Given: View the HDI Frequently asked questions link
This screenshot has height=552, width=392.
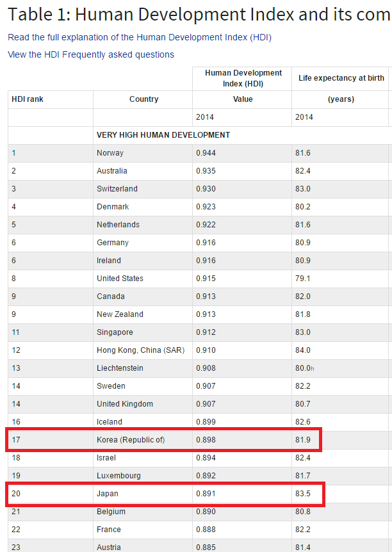Looking at the screenshot, I should pyautogui.click(x=91, y=54).
